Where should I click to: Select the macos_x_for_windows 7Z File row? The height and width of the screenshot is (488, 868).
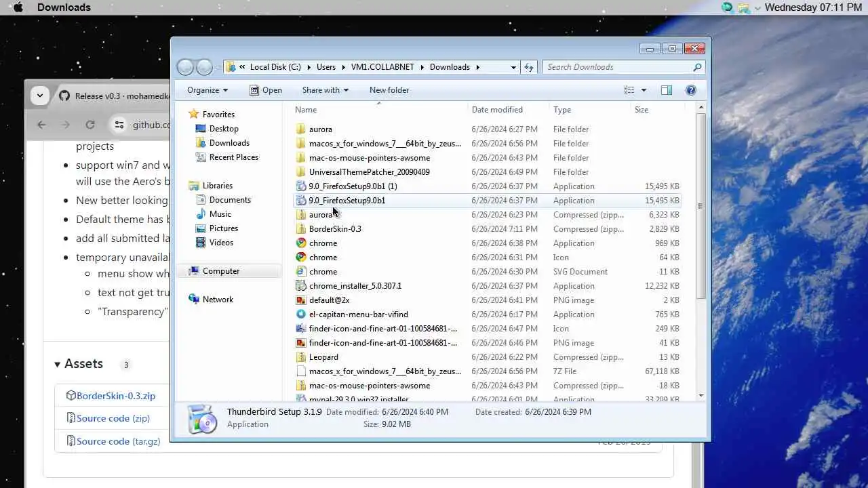click(x=487, y=371)
